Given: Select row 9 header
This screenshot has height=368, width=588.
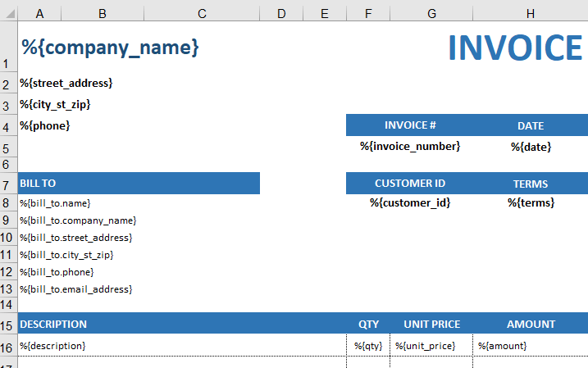Looking at the screenshot, I should point(9,220).
